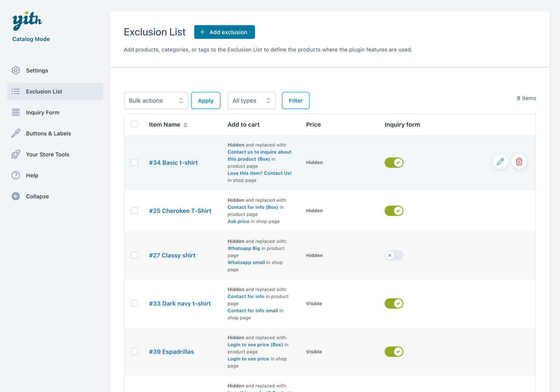Open the All types filter dropdown
Image resolution: width=560 pixels, height=392 pixels.
coord(251,101)
